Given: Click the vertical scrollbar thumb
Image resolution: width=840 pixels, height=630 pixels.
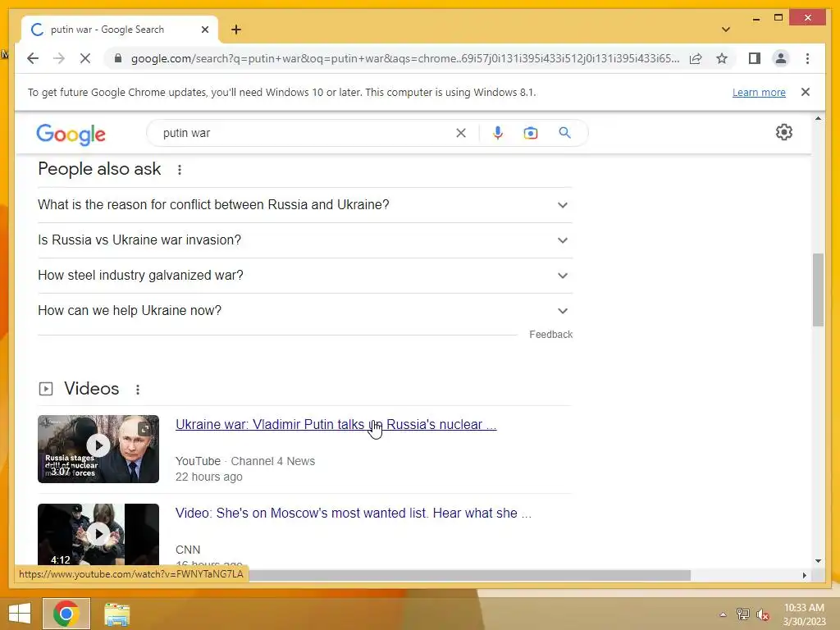Looking at the screenshot, I should click(x=818, y=290).
